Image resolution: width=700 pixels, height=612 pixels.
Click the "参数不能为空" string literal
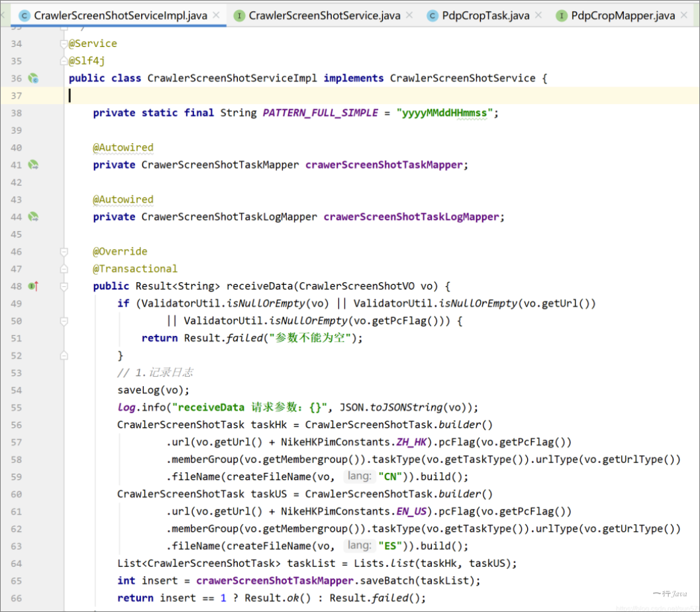[x=311, y=338]
